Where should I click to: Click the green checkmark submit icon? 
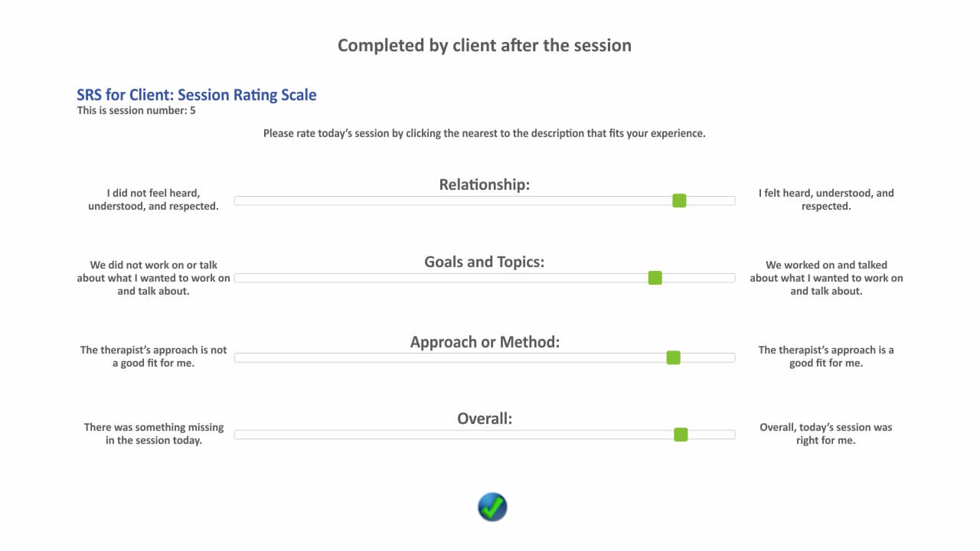[492, 507]
